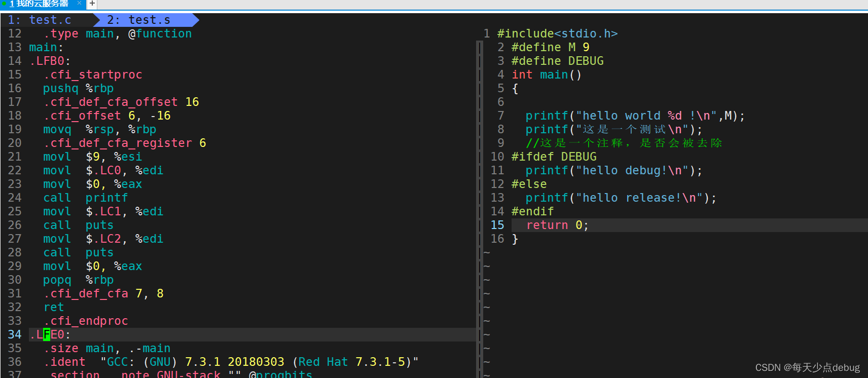Image resolution: width=868 pixels, height=378 pixels.
Task: Click the 'pushq %rbp' instruction
Action: click(x=78, y=88)
